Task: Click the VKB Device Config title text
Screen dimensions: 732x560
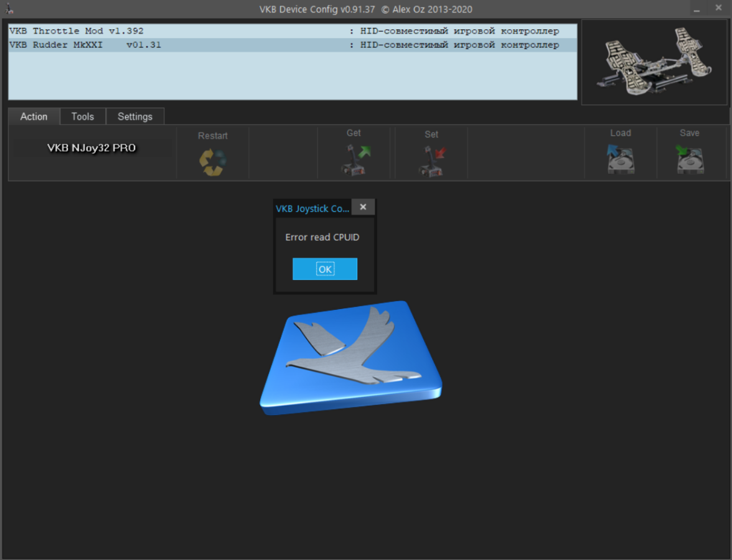Action: (366, 9)
